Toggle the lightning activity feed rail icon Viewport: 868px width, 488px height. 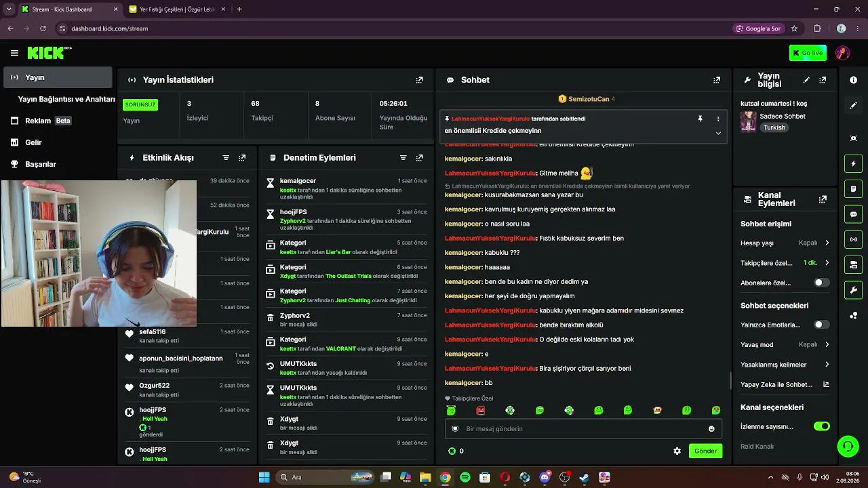click(853, 164)
